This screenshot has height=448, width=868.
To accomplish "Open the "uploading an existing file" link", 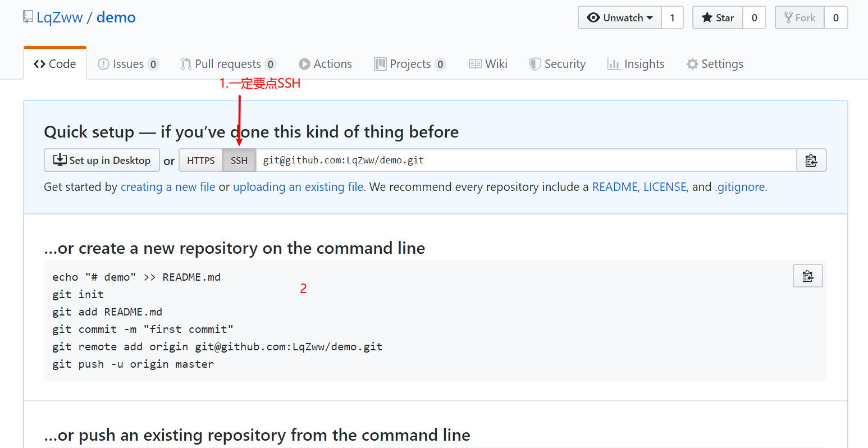I will tap(298, 187).
